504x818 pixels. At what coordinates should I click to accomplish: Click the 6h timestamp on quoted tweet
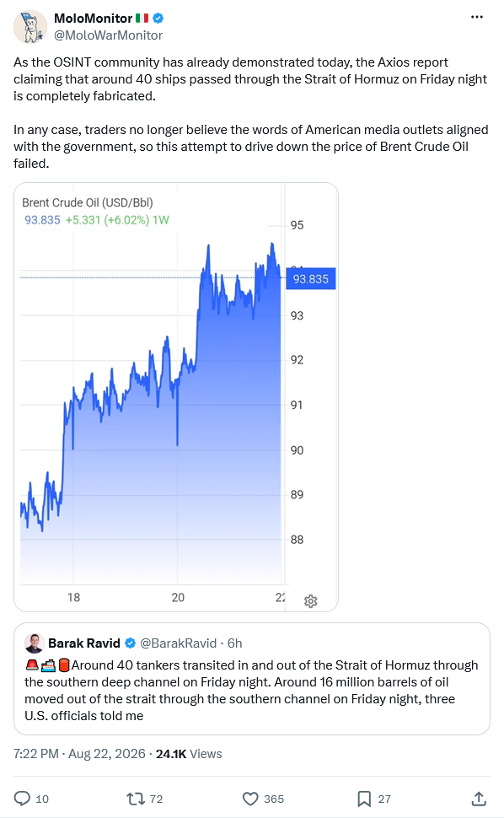coord(234,643)
